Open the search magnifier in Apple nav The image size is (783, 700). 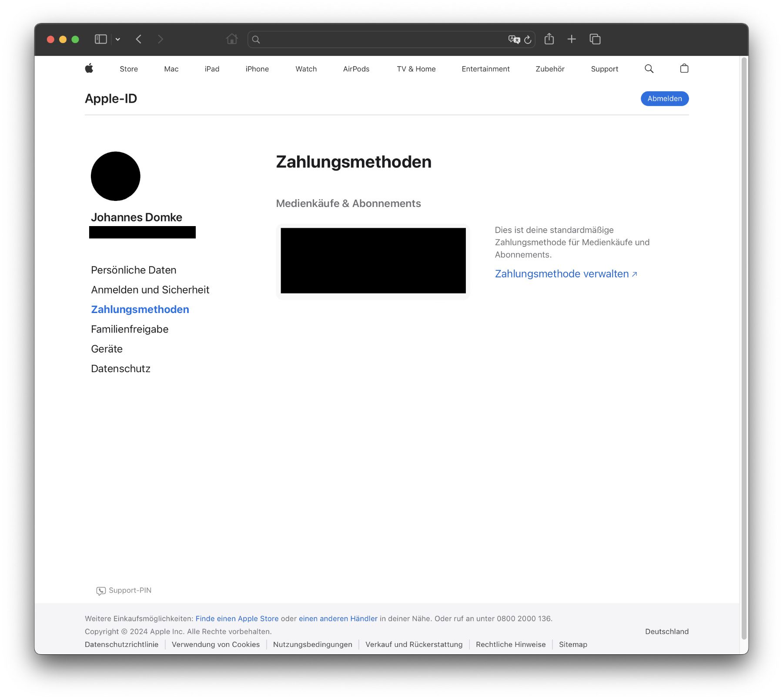click(649, 69)
